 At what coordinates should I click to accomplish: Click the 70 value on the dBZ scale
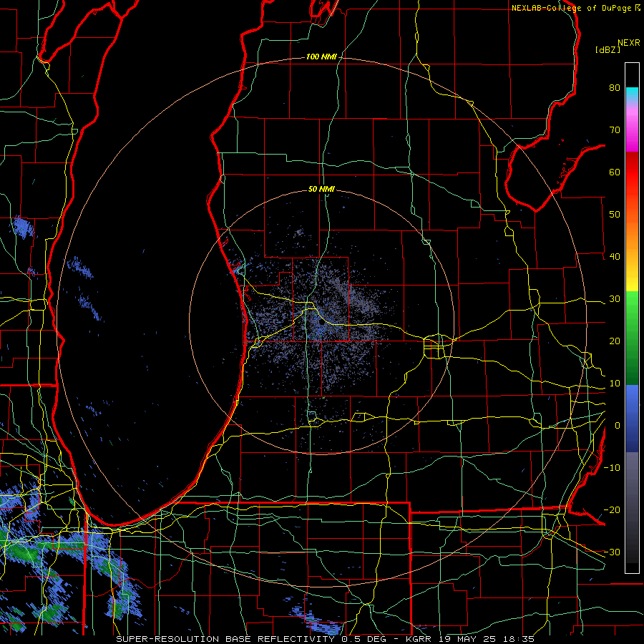click(x=615, y=130)
